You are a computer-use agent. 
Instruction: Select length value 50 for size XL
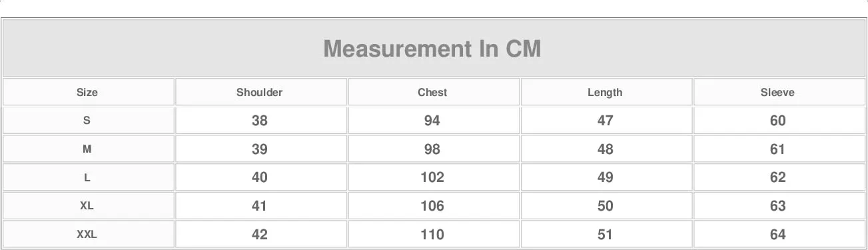pos(605,206)
